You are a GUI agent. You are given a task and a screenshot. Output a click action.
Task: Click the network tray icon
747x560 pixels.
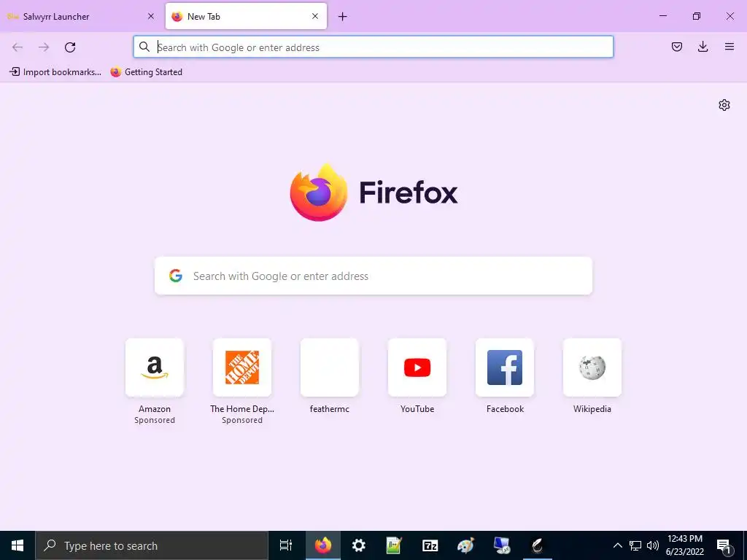[x=635, y=545]
